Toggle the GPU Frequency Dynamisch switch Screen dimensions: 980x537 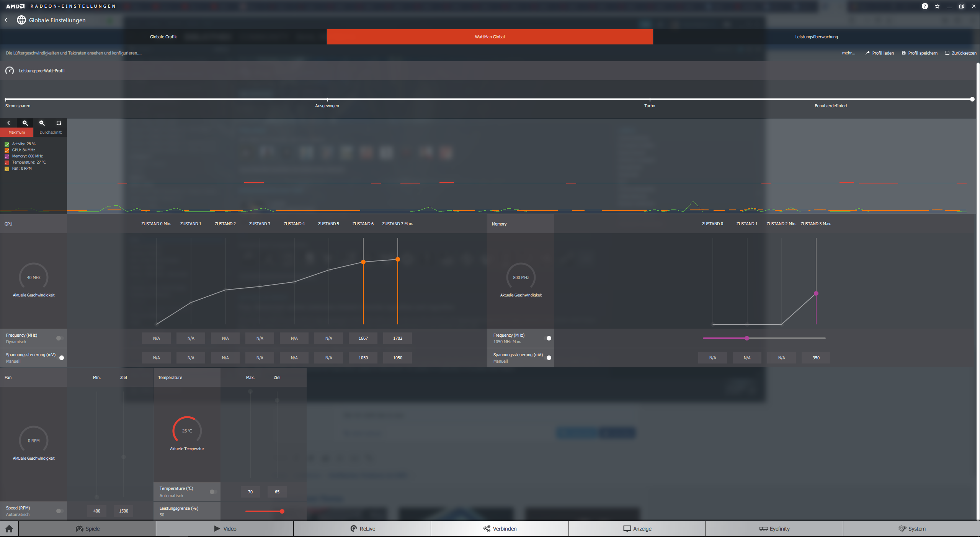[x=59, y=338]
